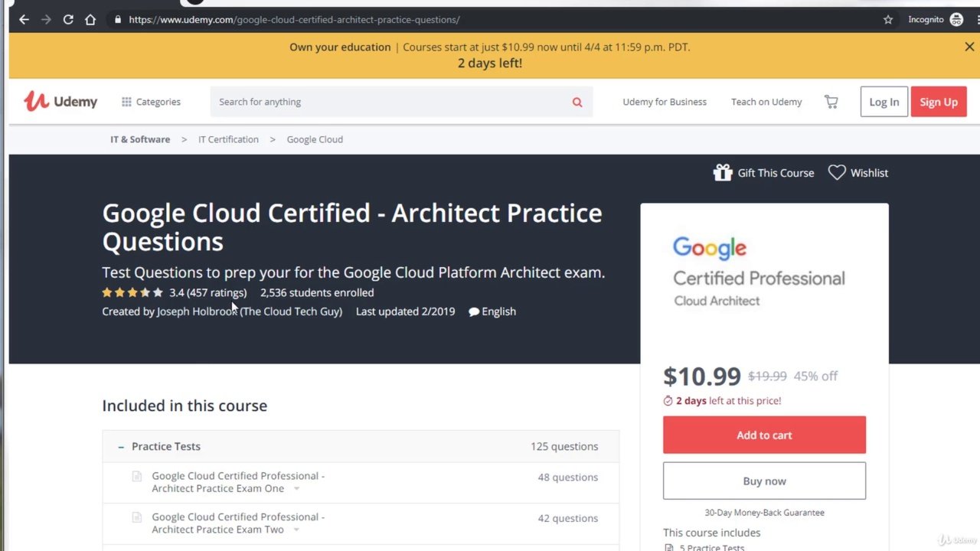This screenshot has width=980, height=551.
Task: Click inside the browser address bar
Action: pyautogui.click(x=306, y=19)
